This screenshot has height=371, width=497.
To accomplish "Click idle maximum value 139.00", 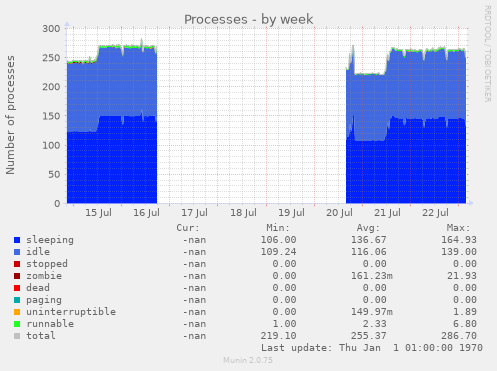I will coord(459,252).
